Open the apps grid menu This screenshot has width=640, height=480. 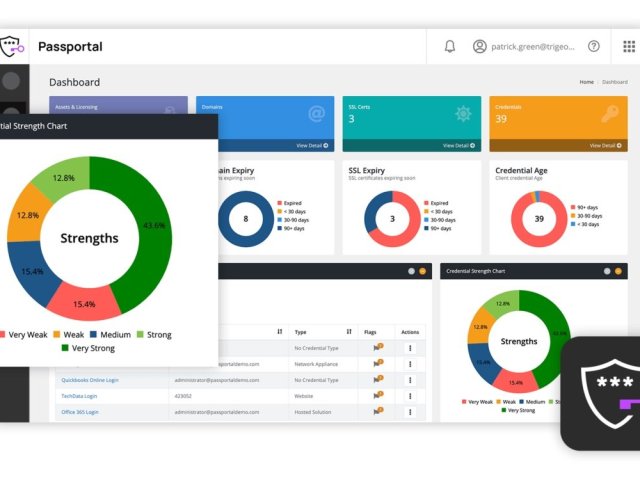pyautogui.click(x=629, y=46)
